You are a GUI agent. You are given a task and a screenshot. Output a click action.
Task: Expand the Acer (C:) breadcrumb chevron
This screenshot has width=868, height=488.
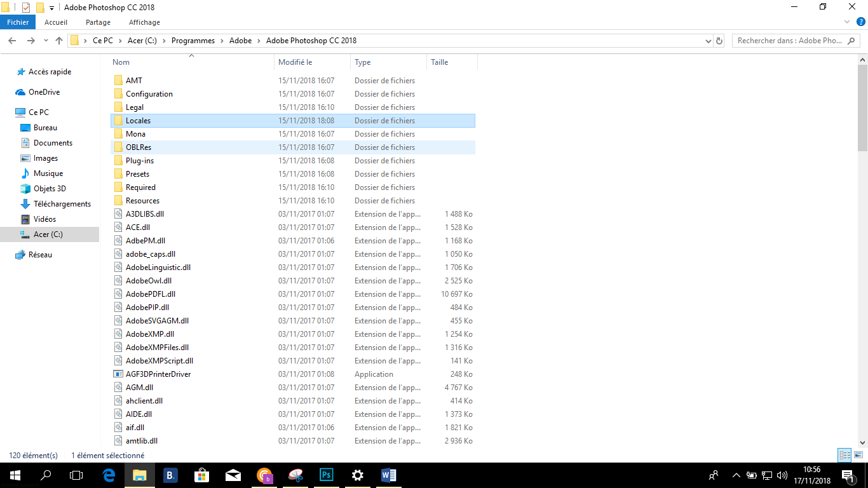(x=165, y=41)
